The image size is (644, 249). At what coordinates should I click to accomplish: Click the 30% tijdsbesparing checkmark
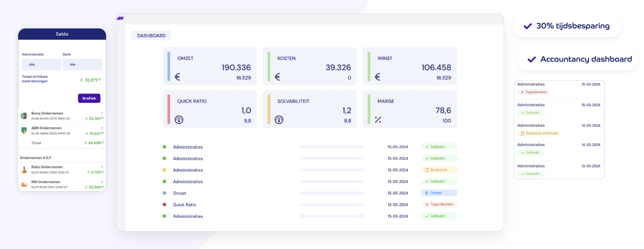pos(528,26)
